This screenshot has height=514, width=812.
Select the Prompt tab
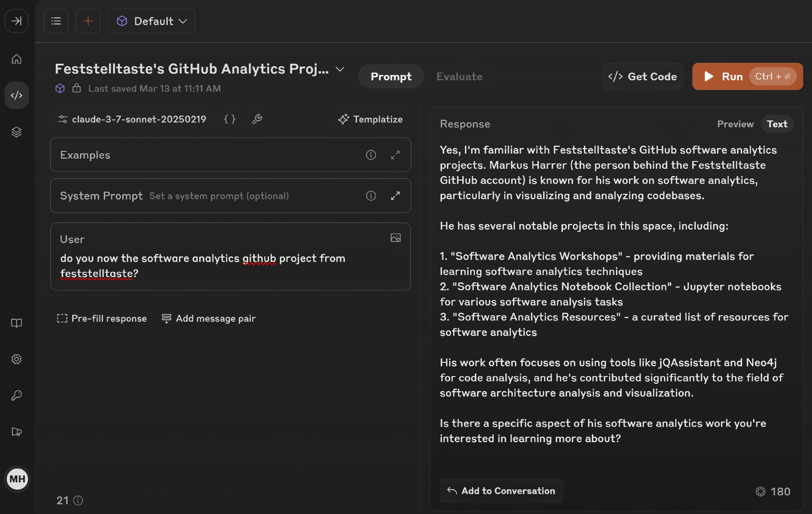click(391, 77)
